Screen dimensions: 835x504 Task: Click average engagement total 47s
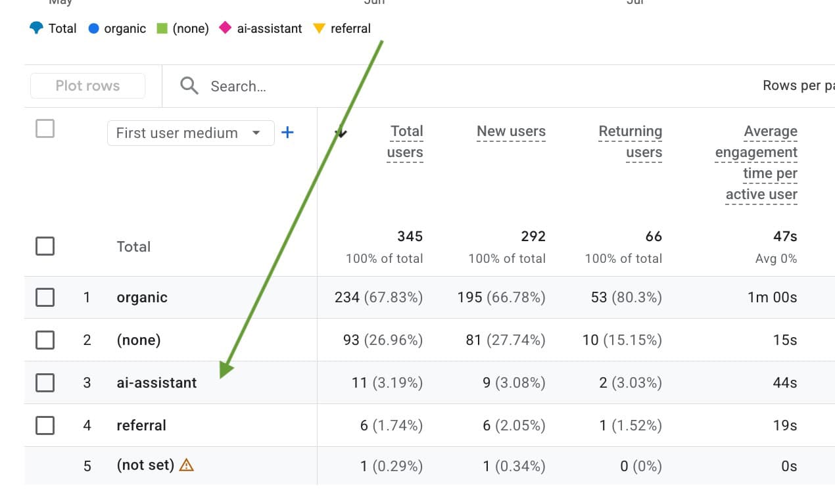pos(785,236)
